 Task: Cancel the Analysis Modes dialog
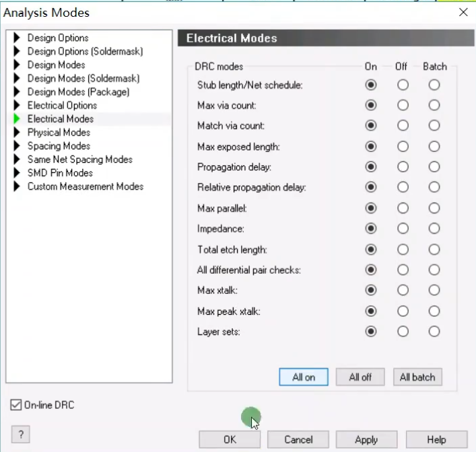pos(298,440)
